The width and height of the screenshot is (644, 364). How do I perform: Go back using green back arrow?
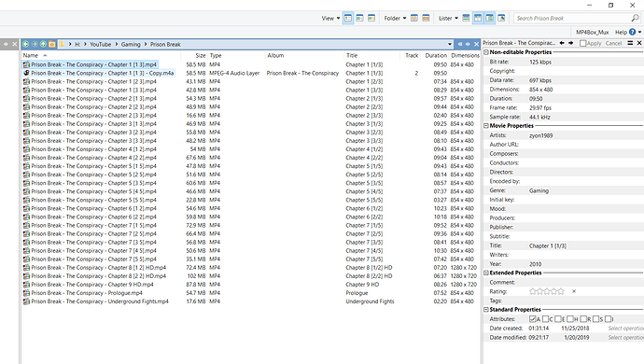(x=26, y=44)
